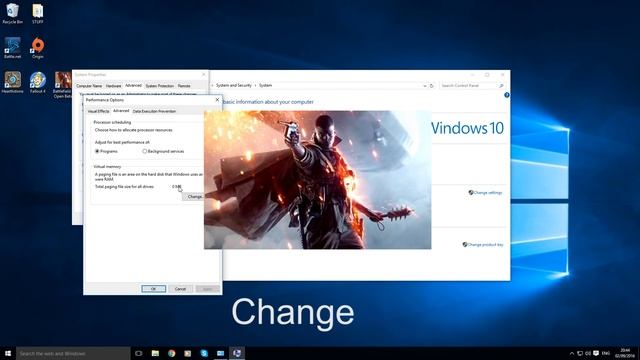This screenshot has width=640, height=360.
Task: Switch to the Visual Effects tab
Action: point(98,111)
